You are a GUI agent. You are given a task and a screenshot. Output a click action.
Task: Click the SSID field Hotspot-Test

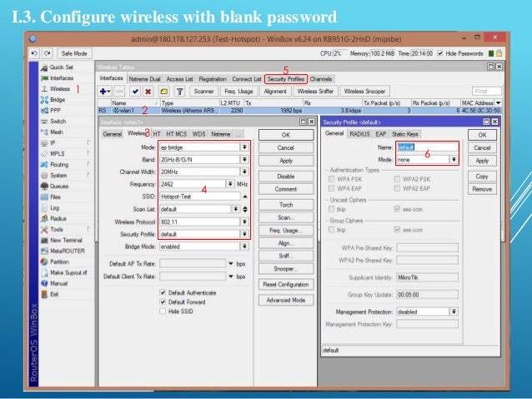[200, 197]
